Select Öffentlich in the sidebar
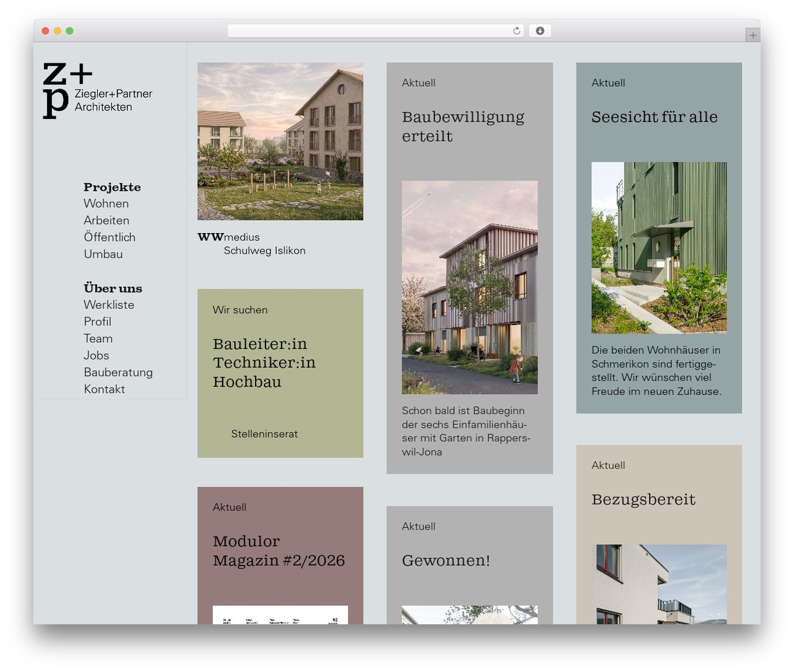This screenshot has height=672, width=794. click(x=109, y=237)
